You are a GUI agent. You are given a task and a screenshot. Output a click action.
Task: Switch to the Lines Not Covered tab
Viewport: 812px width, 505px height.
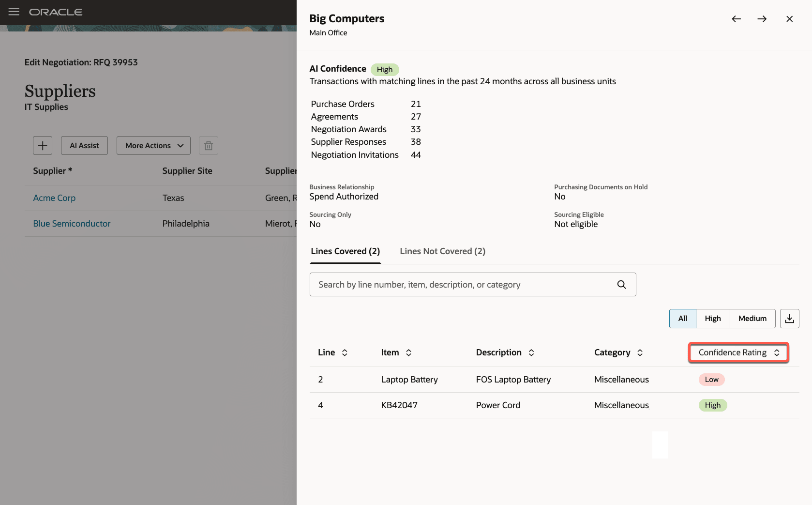pos(442,251)
